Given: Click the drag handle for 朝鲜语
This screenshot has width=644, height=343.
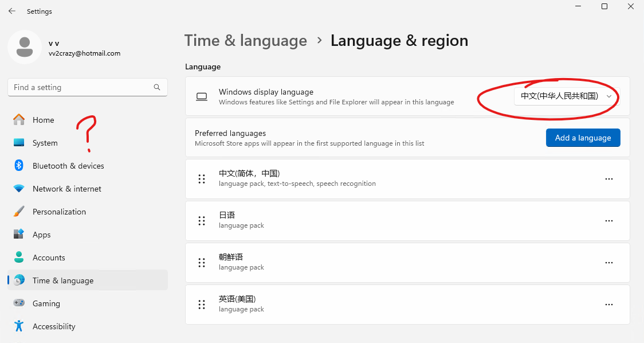Looking at the screenshot, I should point(202,263).
